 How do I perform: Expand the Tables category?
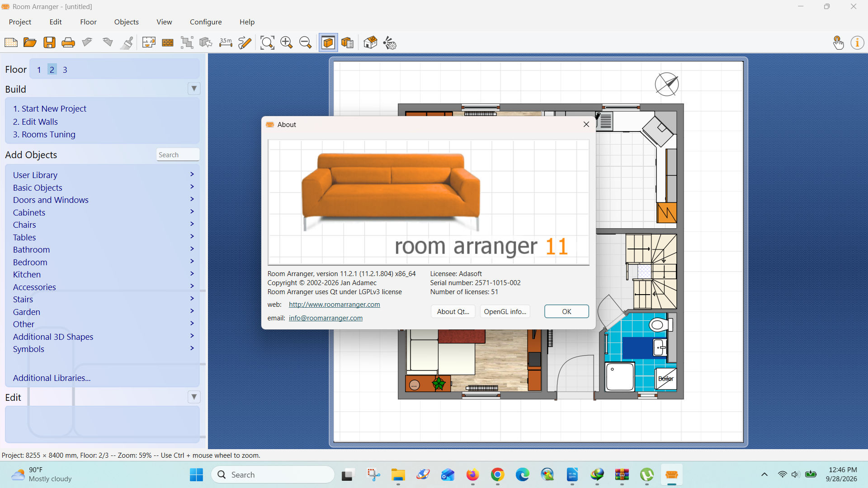pos(104,237)
